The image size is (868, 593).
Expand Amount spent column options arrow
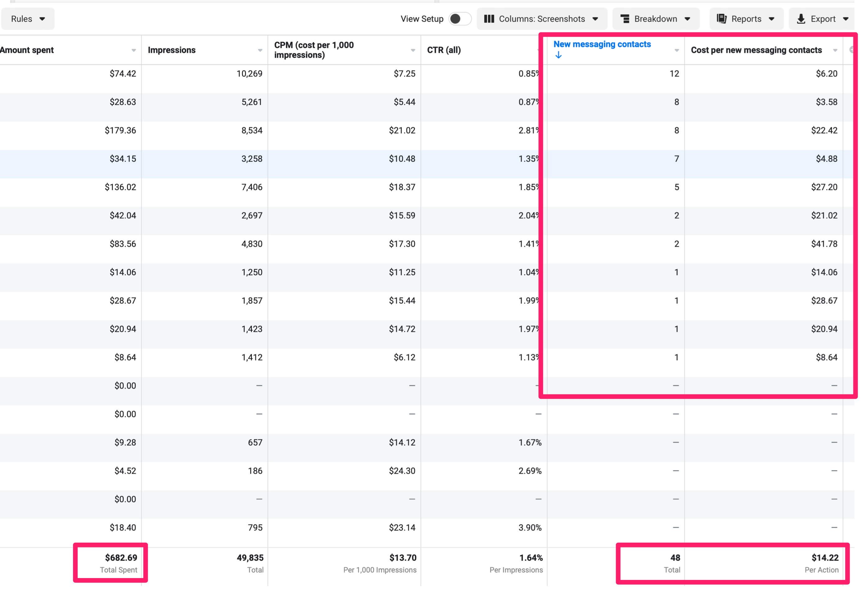(134, 50)
